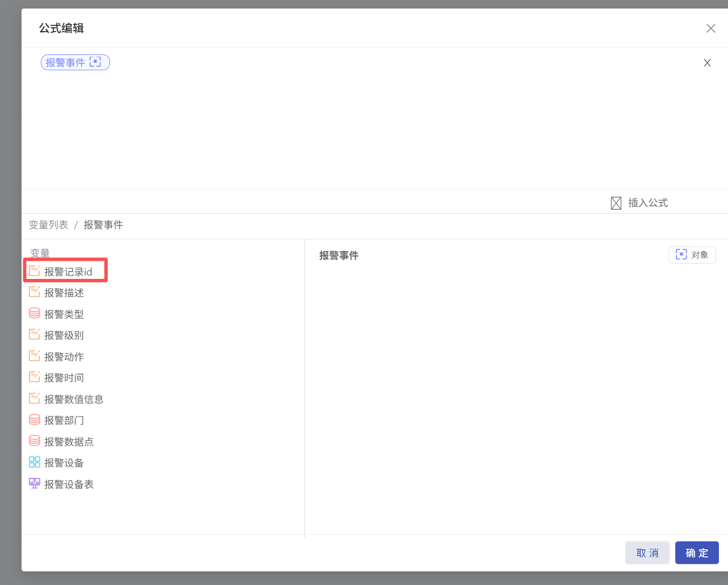Click the object icon inside 报警事件 tag
The height and width of the screenshot is (585, 728).
(x=95, y=62)
